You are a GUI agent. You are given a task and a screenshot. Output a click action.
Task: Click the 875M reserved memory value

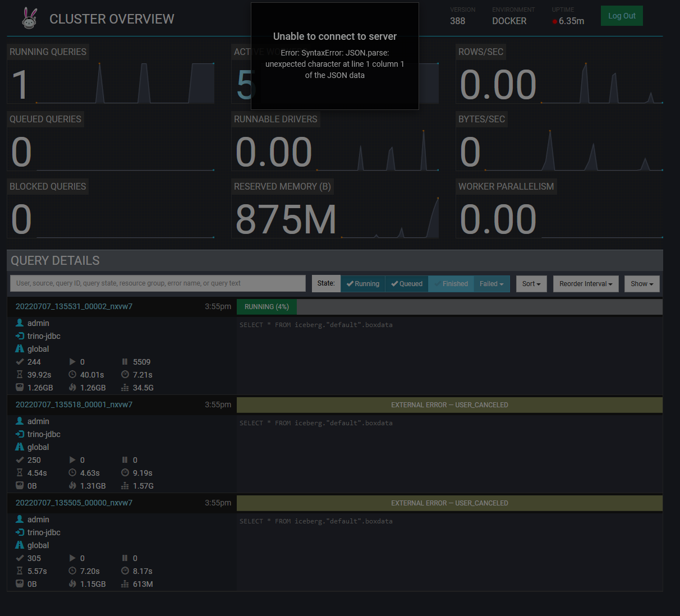pyautogui.click(x=286, y=219)
